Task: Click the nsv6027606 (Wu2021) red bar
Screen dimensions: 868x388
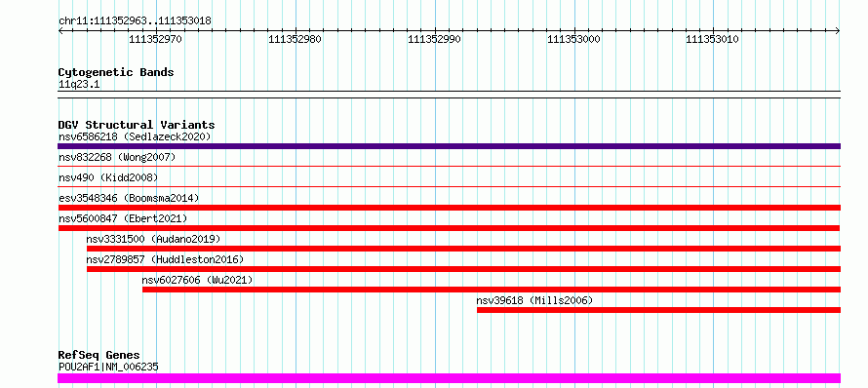Action: point(492,290)
